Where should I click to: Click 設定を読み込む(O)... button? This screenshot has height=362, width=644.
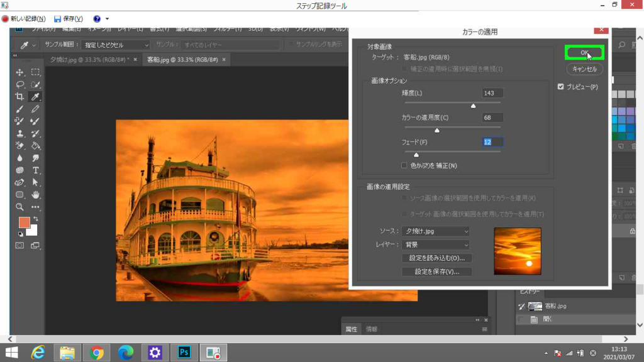pos(436,258)
